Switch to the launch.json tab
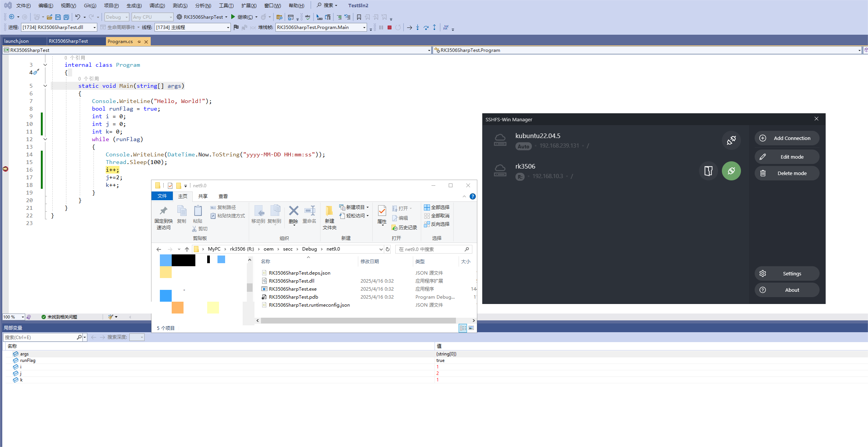 (x=16, y=41)
